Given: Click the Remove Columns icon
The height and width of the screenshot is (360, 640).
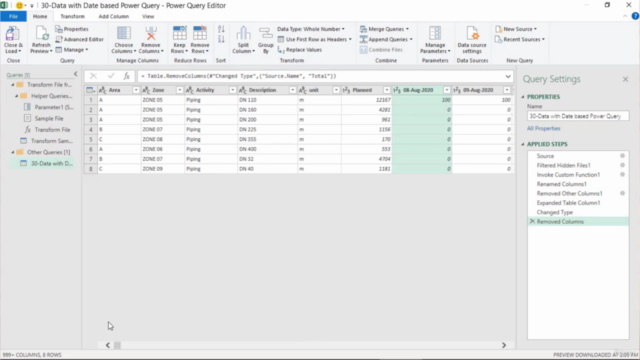Looking at the screenshot, I should (151, 34).
